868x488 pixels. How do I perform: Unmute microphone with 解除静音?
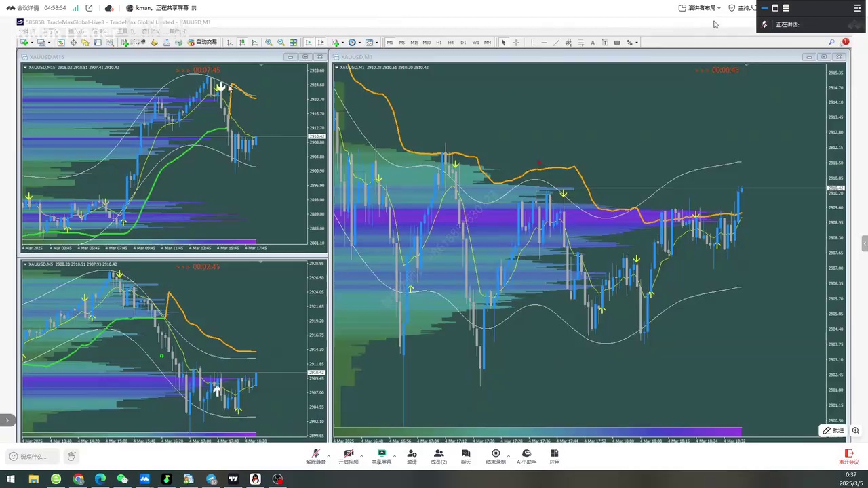315,457
